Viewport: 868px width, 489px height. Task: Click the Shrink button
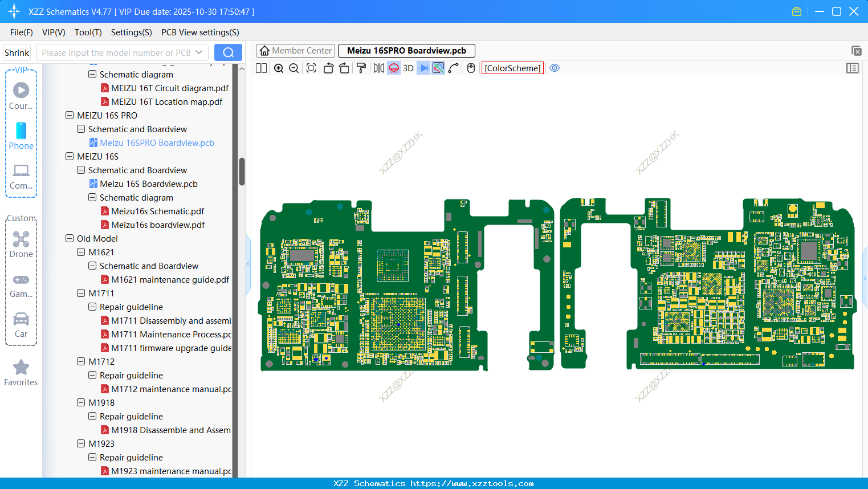pos(17,52)
